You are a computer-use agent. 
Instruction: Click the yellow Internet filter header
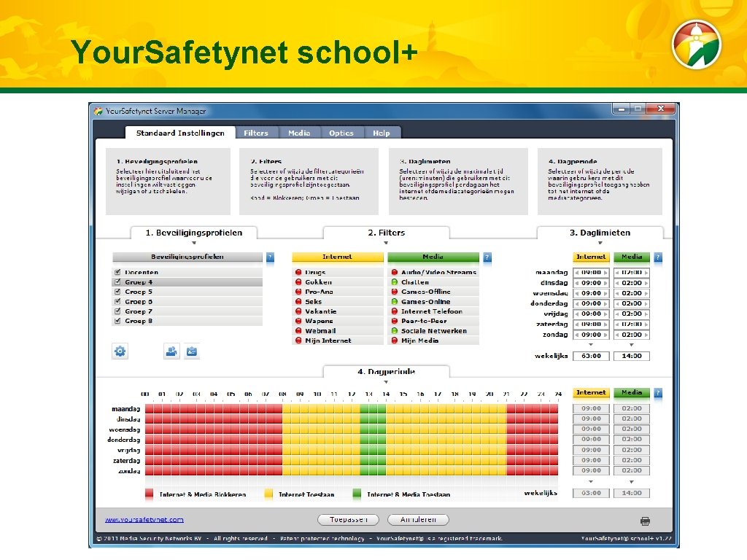tap(337, 257)
